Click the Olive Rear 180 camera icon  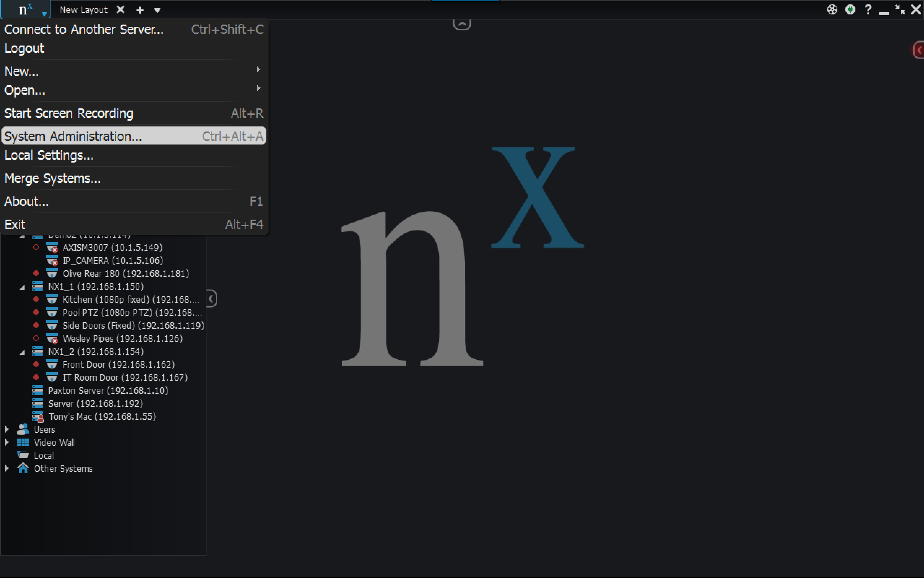pyautogui.click(x=52, y=273)
